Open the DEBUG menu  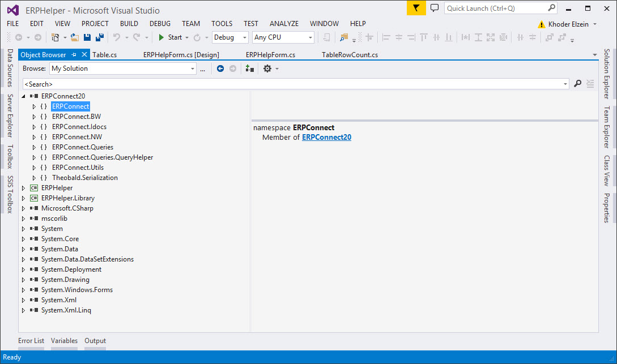pyautogui.click(x=160, y=24)
